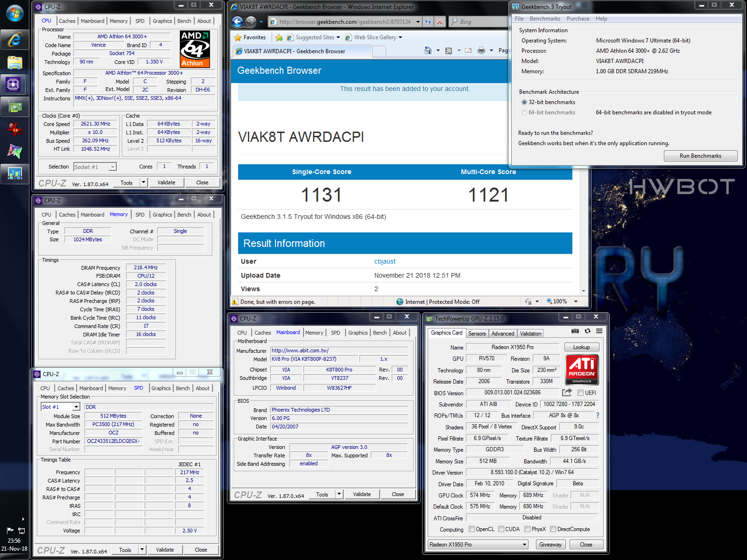Toggle the UEFI checkbox in GPU-Z

[x=580, y=393]
